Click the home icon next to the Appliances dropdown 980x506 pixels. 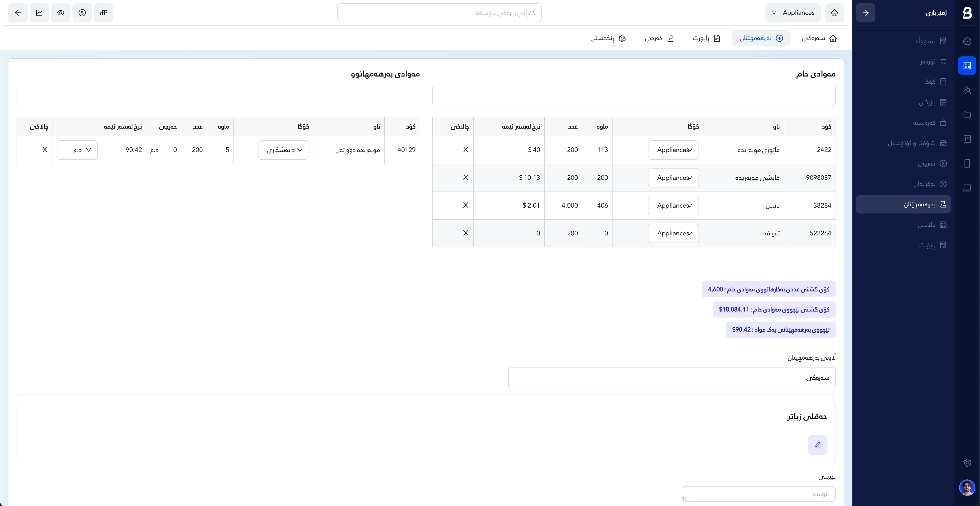click(x=834, y=13)
